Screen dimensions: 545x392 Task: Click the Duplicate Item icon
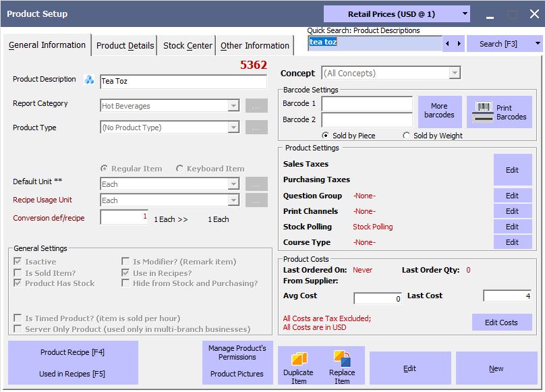(299, 359)
